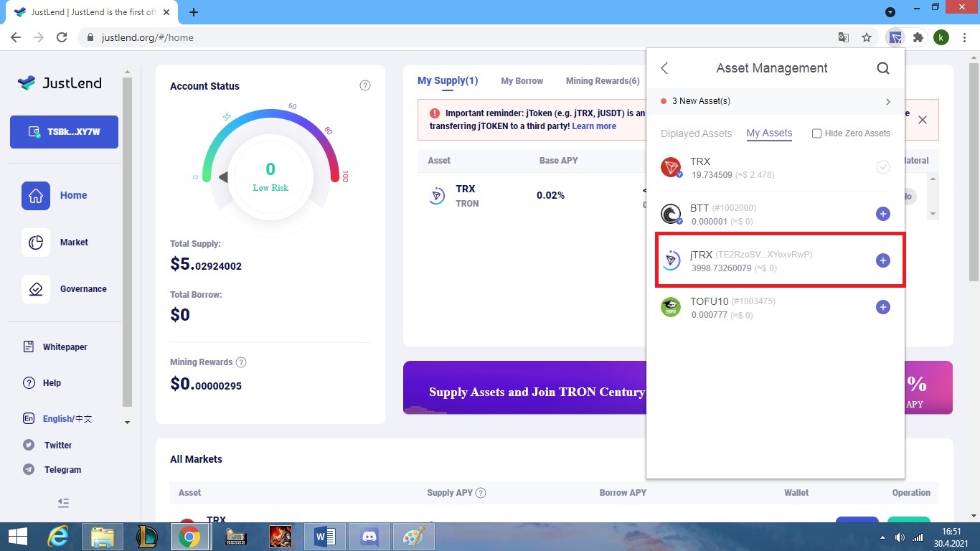
Task: Open Paint from the taskbar
Action: pos(414,537)
